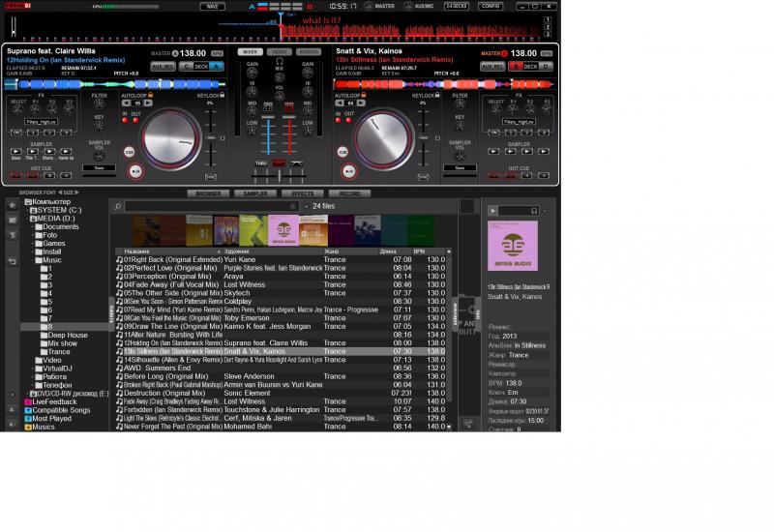The height and width of the screenshot is (532, 774).
Task: Open the left deck FX effect selector
Action: [42, 122]
